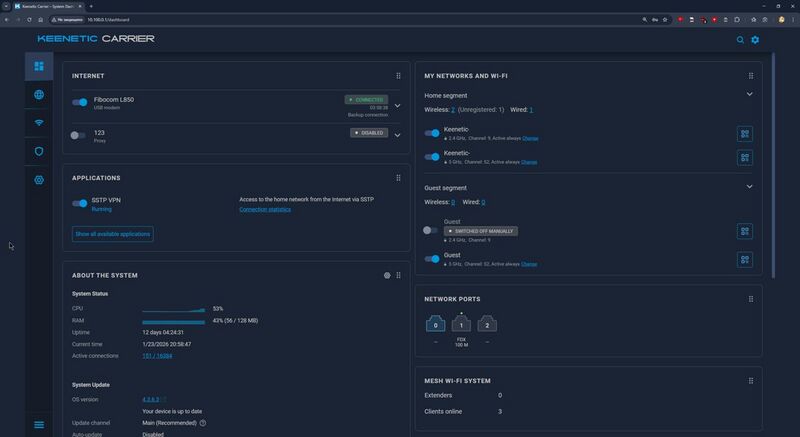The width and height of the screenshot is (800, 437).
Task: Open the Dashboard sidebar icon
Action: click(x=39, y=66)
